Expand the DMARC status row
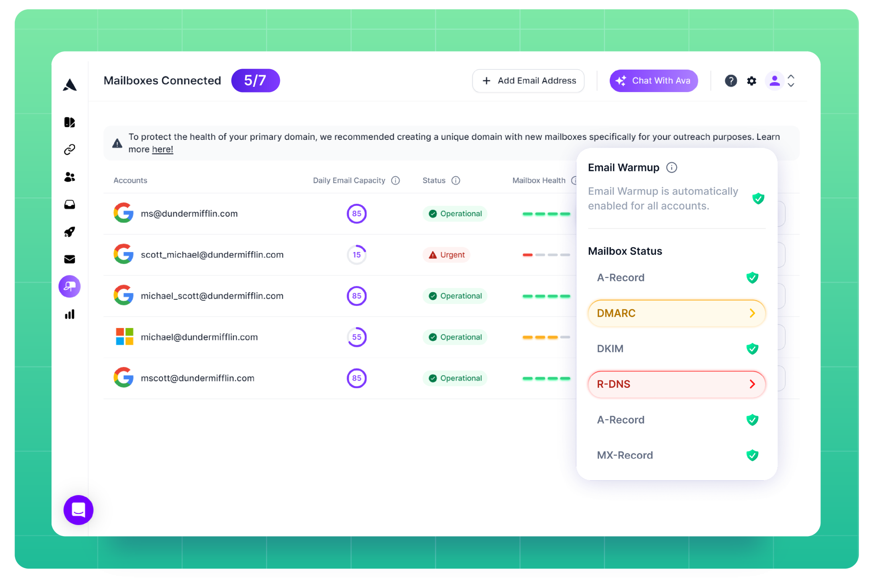This screenshot has width=872, height=588. [677, 313]
